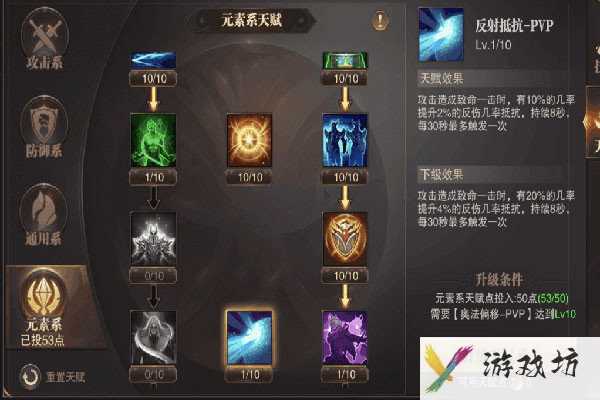The width and height of the screenshot is (600, 400).
Task: Open the exclamation info icon
Action: point(380,20)
